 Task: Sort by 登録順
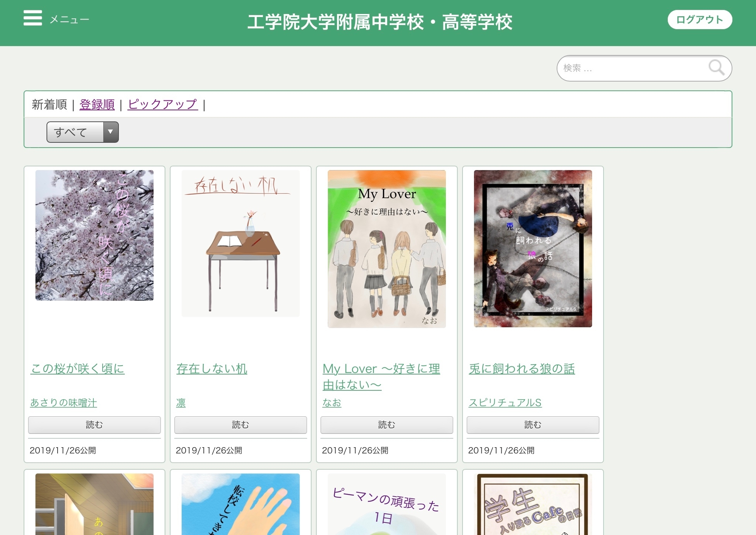pos(97,104)
